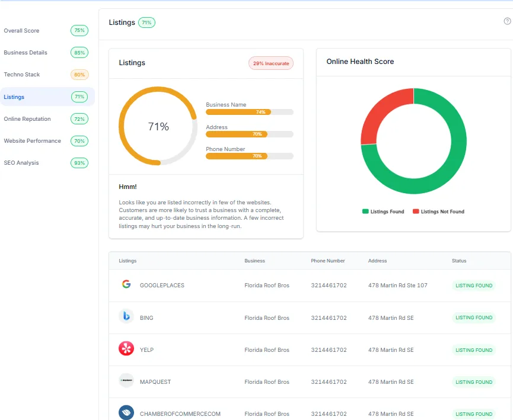Viewport: 513px width, 420px height.
Task: Click the MapQuest logo icon
Action: click(126, 380)
